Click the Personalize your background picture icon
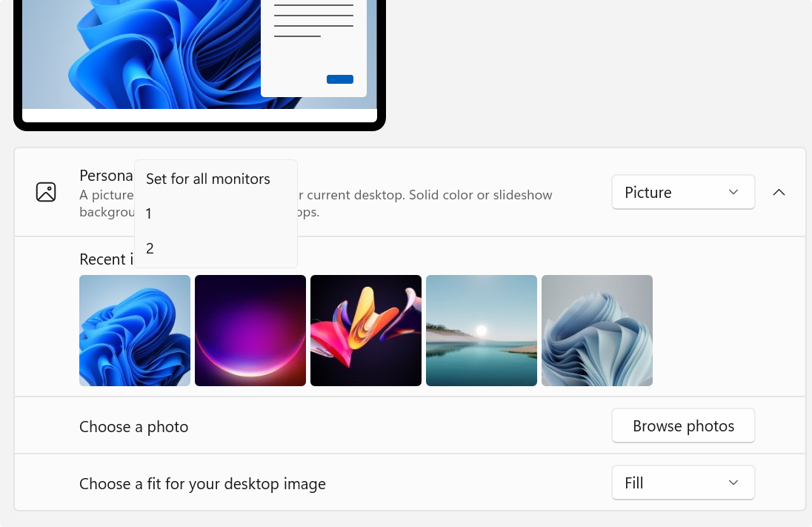The height and width of the screenshot is (527, 812). [46, 191]
